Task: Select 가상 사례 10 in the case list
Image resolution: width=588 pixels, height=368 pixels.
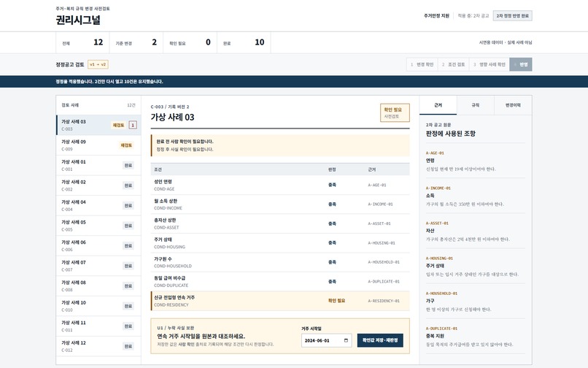Action: coord(98,306)
